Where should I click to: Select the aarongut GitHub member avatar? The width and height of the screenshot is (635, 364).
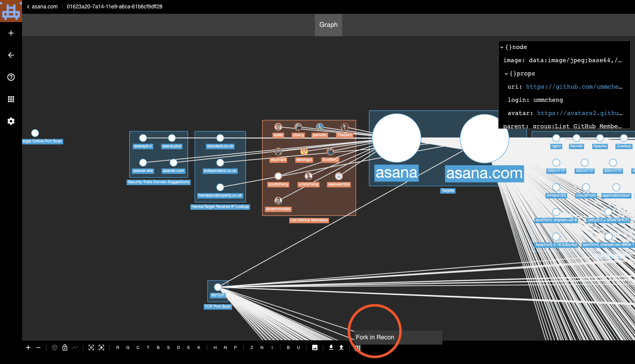click(304, 152)
